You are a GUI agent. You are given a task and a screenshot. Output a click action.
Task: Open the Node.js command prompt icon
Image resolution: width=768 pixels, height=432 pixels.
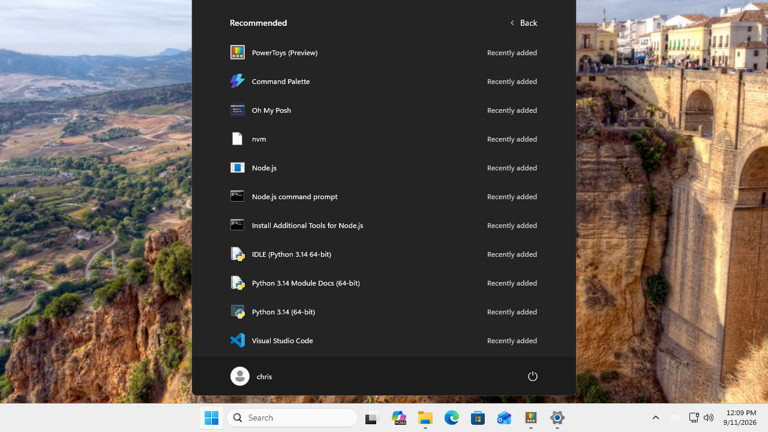click(238, 196)
